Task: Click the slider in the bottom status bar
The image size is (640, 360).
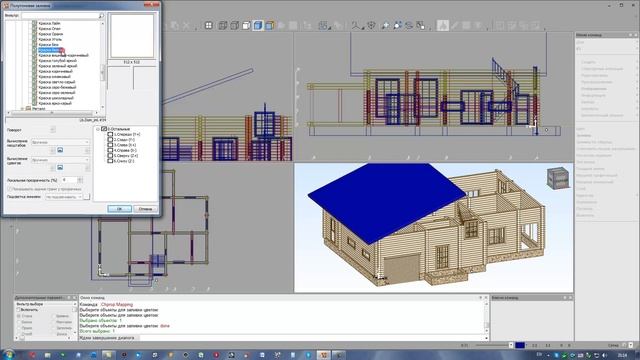Action: (x=492, y=345)
